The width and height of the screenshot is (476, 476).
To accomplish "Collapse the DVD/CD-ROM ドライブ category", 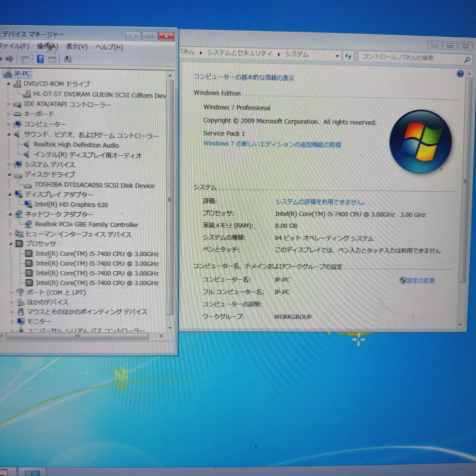I will 8,84.
